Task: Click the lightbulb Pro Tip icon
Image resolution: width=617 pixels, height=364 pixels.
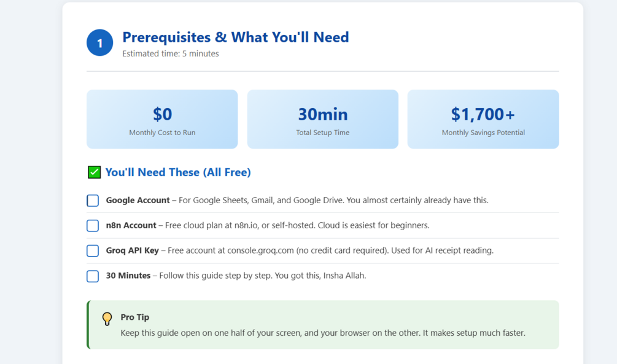Action: 107,319
